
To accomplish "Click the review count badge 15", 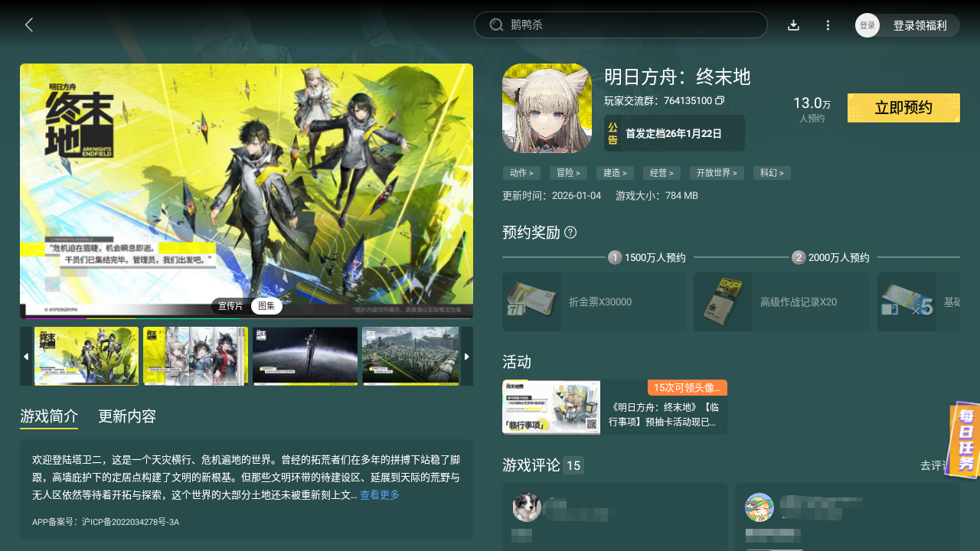I will pos(573,465).
